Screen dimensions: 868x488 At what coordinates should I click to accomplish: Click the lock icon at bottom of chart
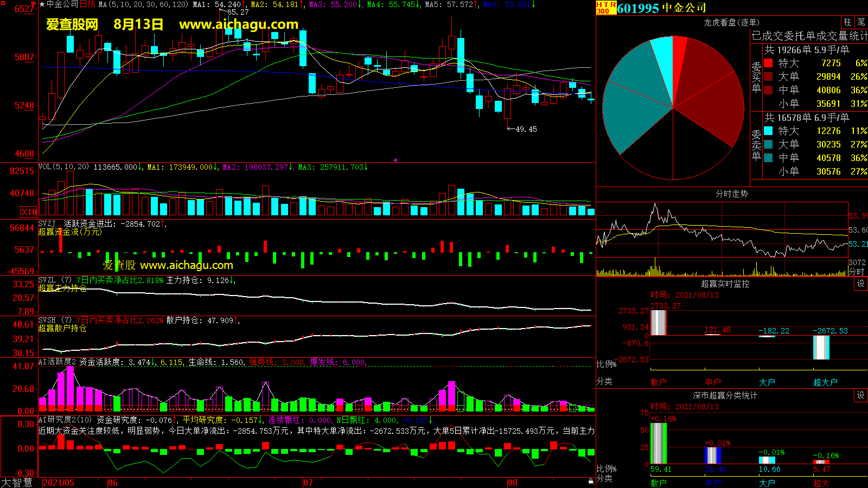591,481
